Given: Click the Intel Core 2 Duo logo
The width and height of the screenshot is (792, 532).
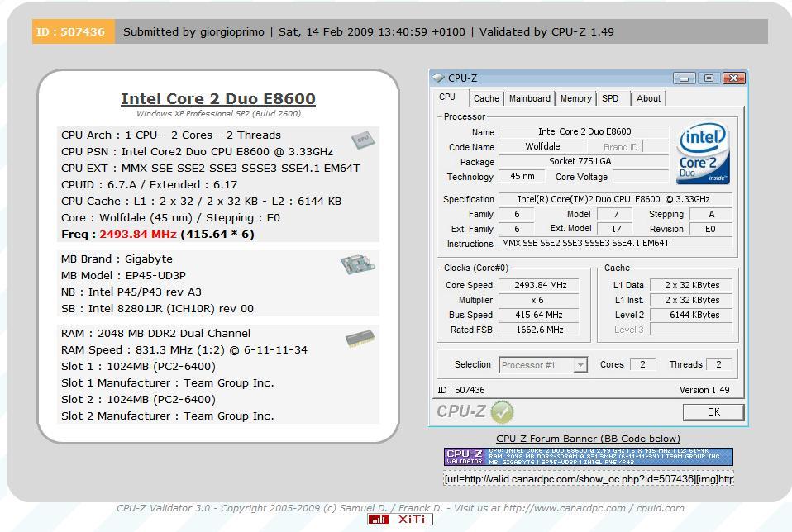Looking at the screenshot, I should click(703, 153).
